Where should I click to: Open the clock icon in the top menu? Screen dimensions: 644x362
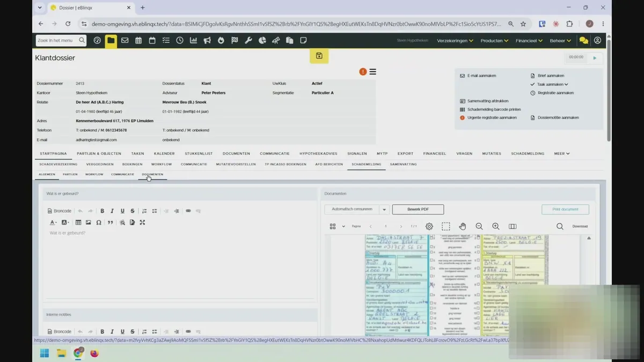(x=180, y=40)
